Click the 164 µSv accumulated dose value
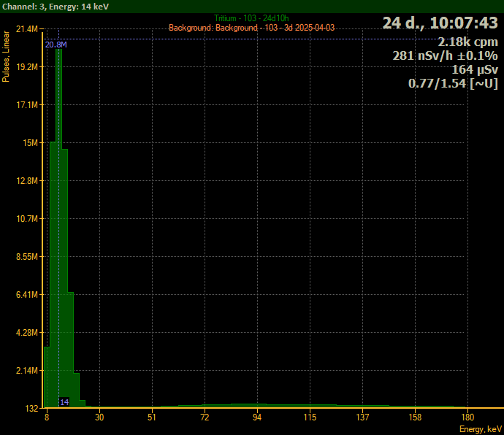Viewport: 504px width, 435px height. (475, 70)
